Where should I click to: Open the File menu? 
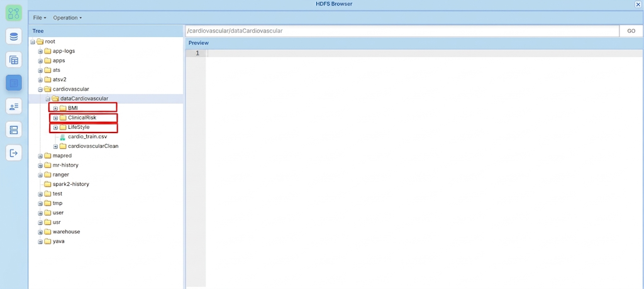point(40,18)
